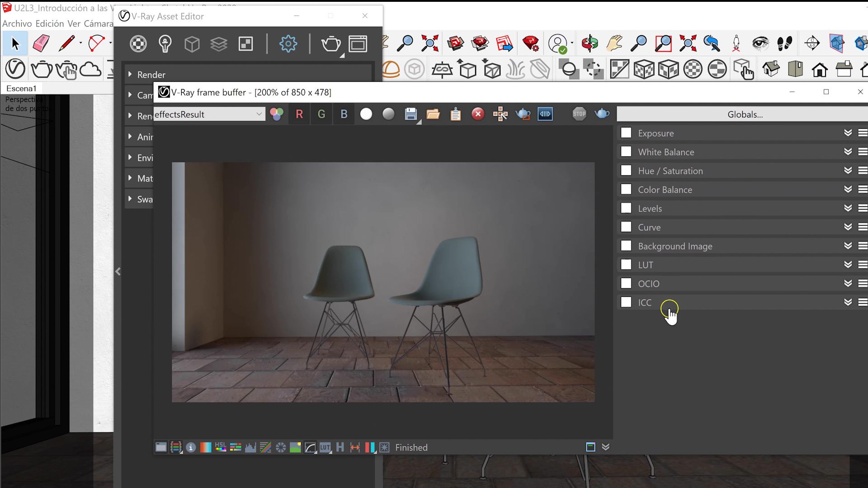
Task: Click the Globals... button
Action: [x=745, y=114]
